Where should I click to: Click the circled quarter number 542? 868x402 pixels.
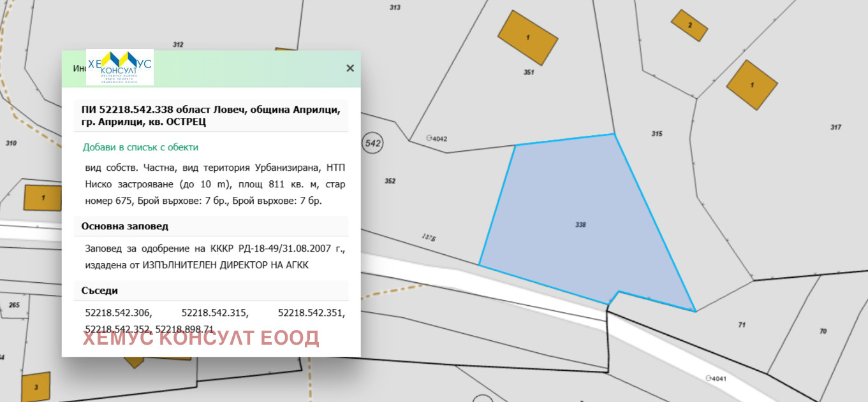(x=373, y=143)
